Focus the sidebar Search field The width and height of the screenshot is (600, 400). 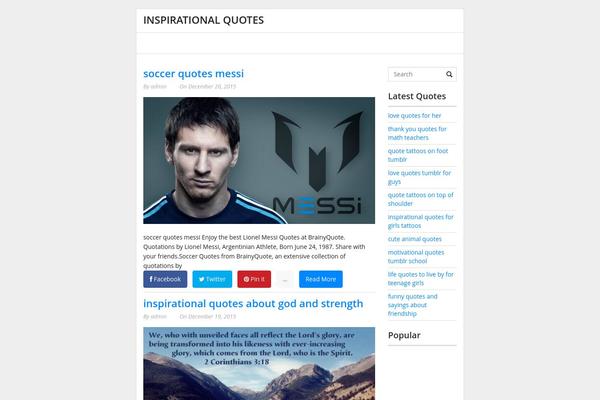click(417, 74)
